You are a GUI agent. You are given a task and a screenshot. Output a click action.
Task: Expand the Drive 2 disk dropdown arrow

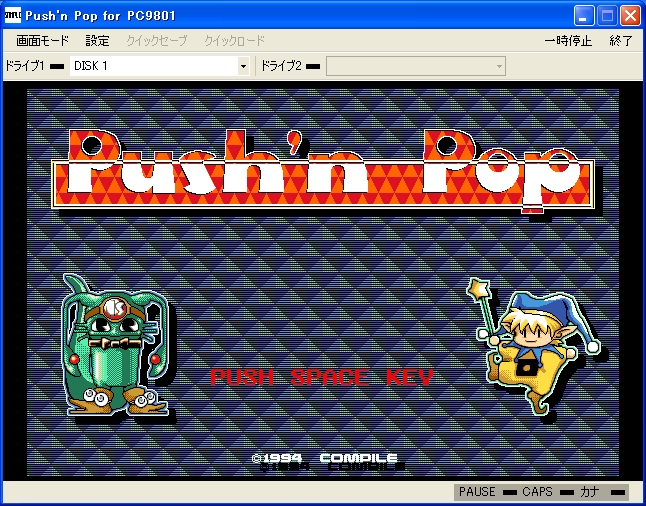click(x=499, y=66)
